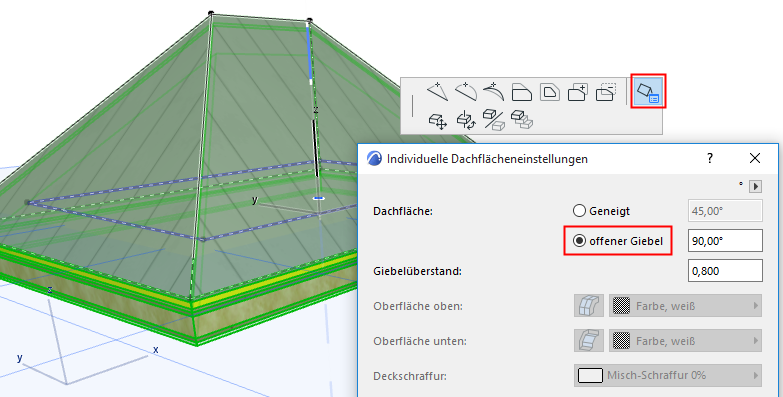Click the Deckschraffur: label
This screenshot has height=397, width=783.
coord(409,376)
